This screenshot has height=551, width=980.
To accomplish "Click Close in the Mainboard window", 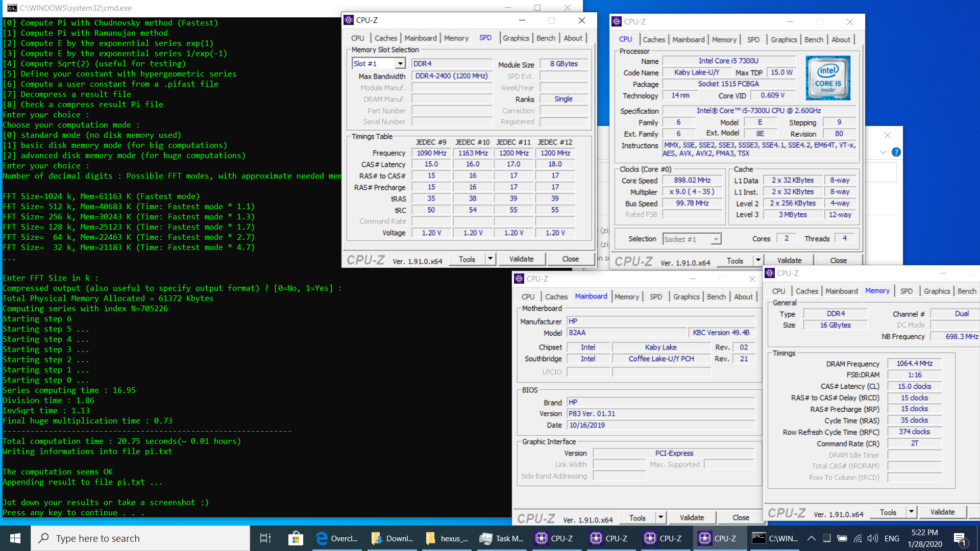I will [x=741, y=518].
